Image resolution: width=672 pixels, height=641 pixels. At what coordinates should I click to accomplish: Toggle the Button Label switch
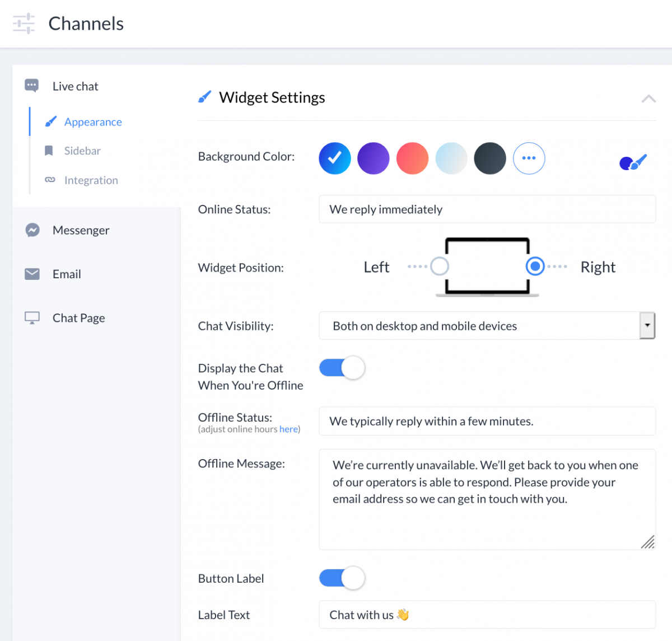click(342, 578)
